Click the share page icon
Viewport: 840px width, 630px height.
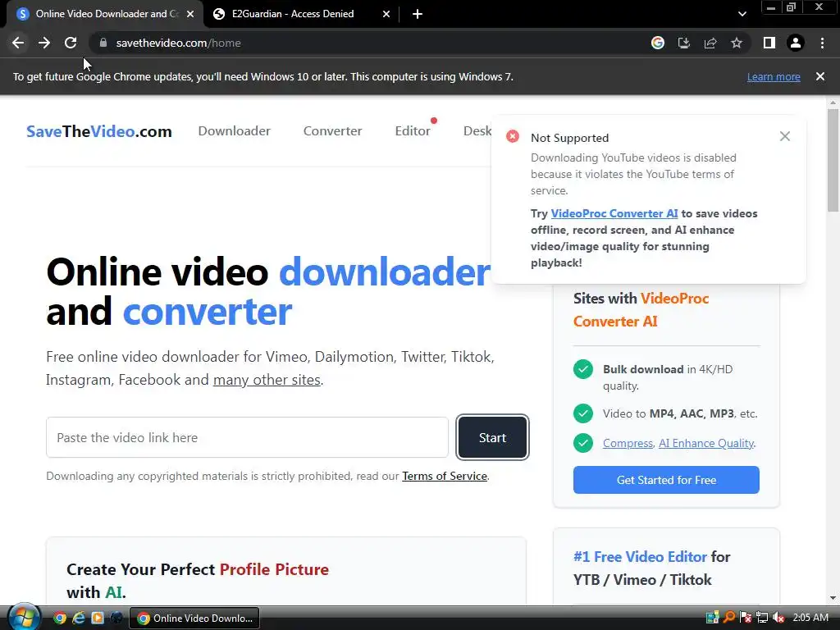coord(710,43)
